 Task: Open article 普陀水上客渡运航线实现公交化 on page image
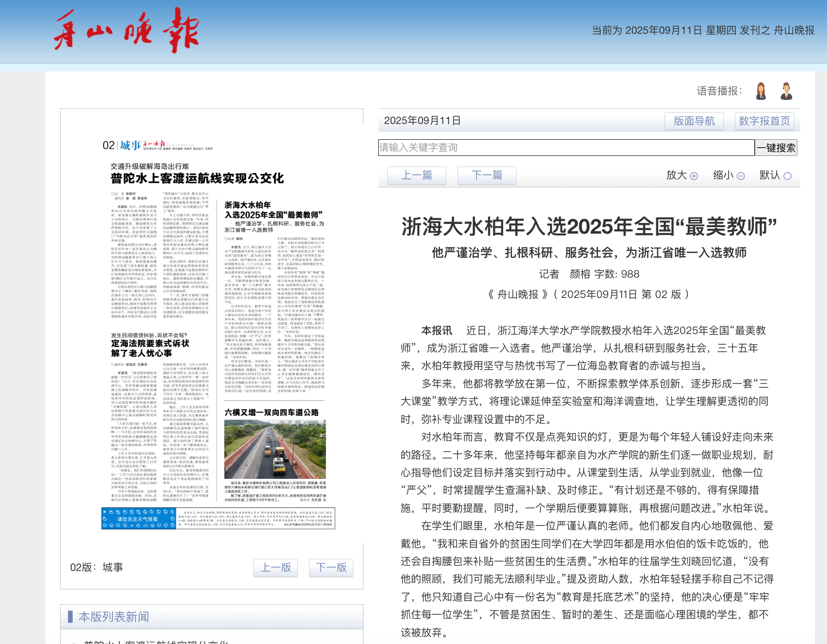(197, 178)
